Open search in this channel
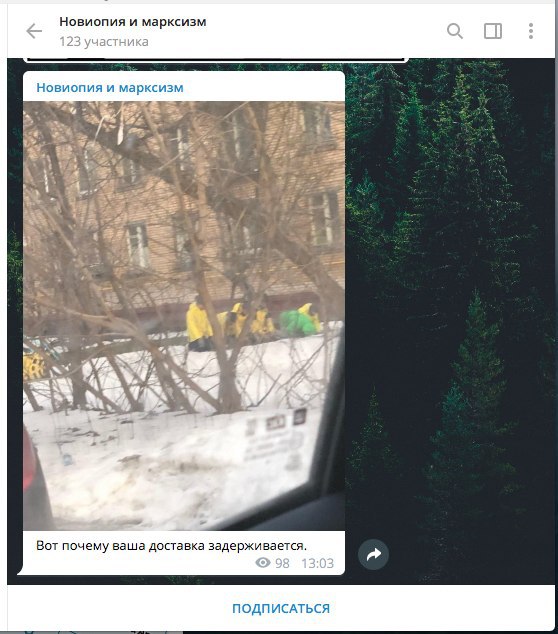 coord(455,31)
